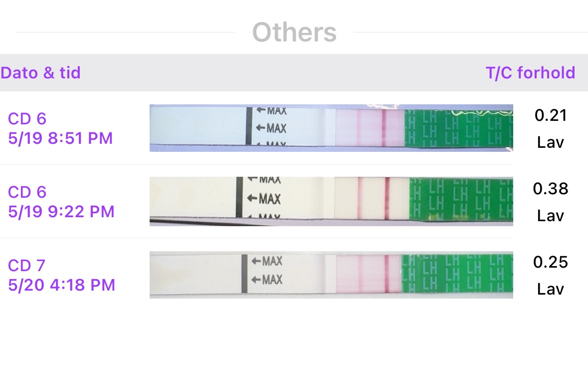
Task: Open the 5/19 8:51 PM timestamp
Action: 60,138
